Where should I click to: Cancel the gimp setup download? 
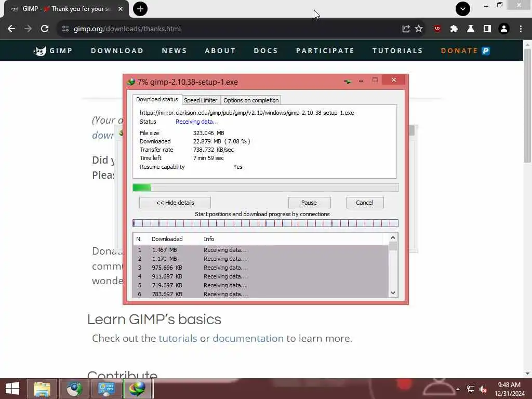click(x=365, y=203)
